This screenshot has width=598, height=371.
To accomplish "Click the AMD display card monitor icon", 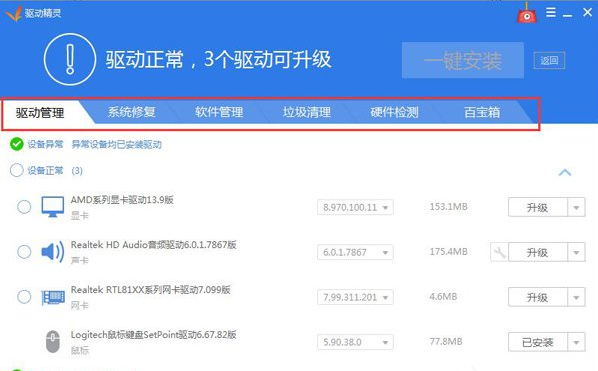I will click(53, 207).
